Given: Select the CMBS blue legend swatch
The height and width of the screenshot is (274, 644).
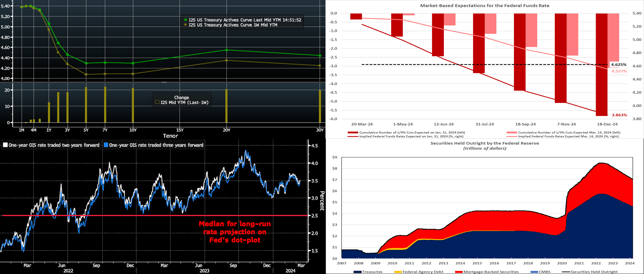Looking at the screenshot, I should [x=534, y=272].
